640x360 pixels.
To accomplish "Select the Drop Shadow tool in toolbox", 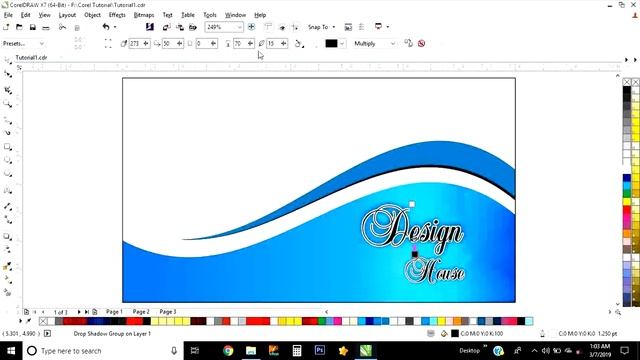I will tap(8, 237).
